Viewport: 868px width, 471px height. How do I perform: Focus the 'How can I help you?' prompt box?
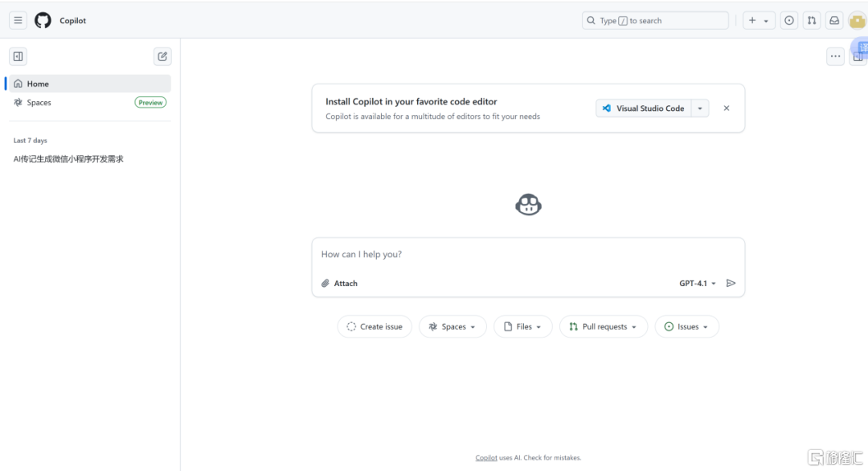point(528,254)
